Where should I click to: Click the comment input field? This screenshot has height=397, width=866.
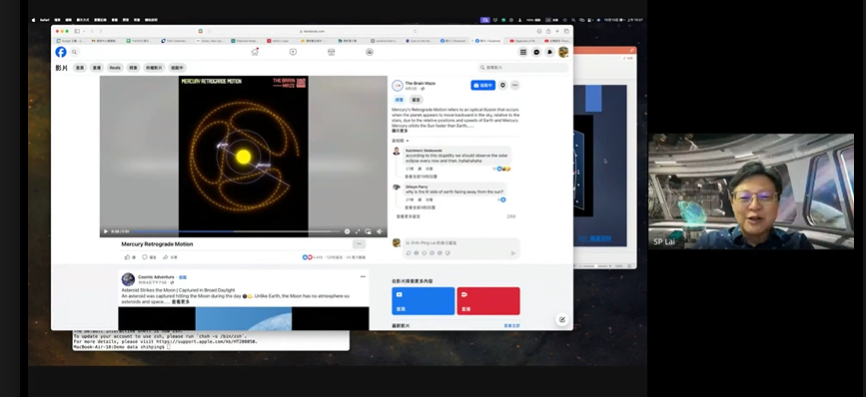click(x=461, y=243)
